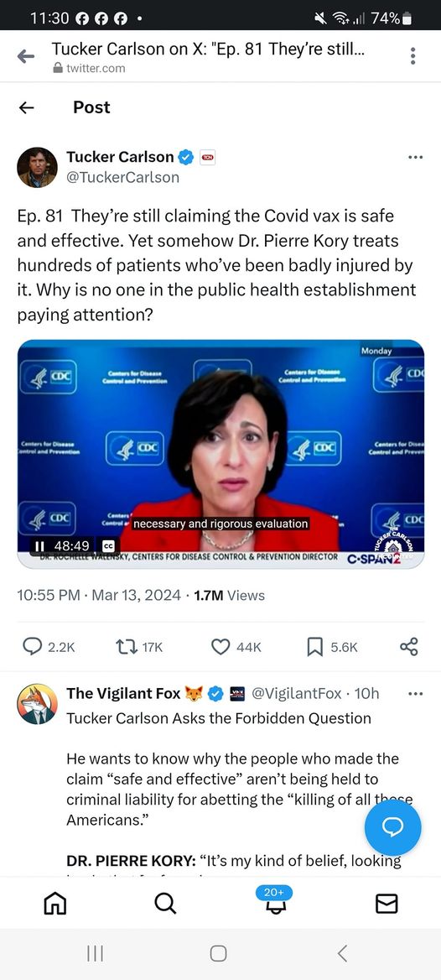Image resolution: width=441 pixels, height=980 pixels.
Task: Open the @TuckerCarlson profile handle
Action: [x=123, y=177]
